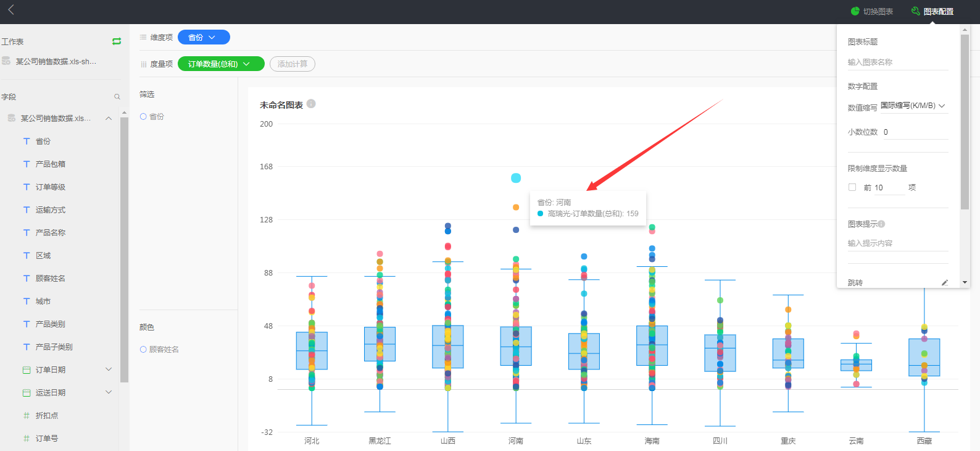This screenshot has height=451, width=980.
Task: Open the 订单数量(总和) measure dropdown
Action: point(221,64)
